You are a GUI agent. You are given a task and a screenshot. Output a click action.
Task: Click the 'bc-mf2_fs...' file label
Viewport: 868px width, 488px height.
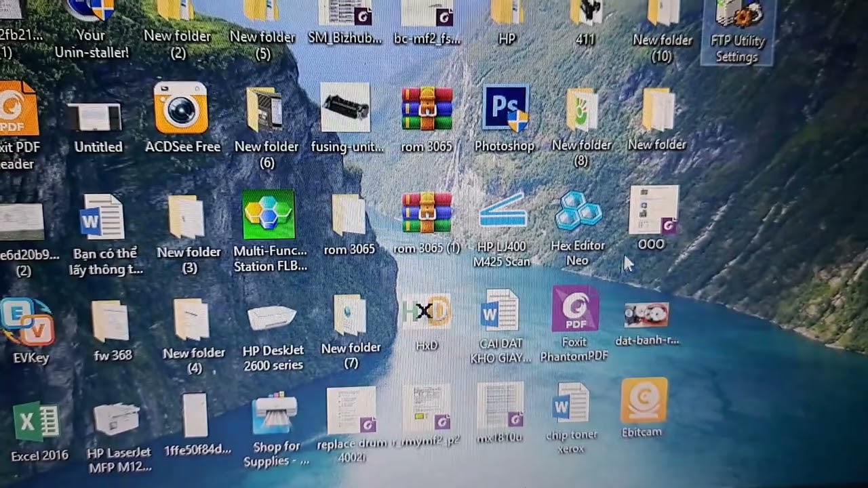coord(427,39)
